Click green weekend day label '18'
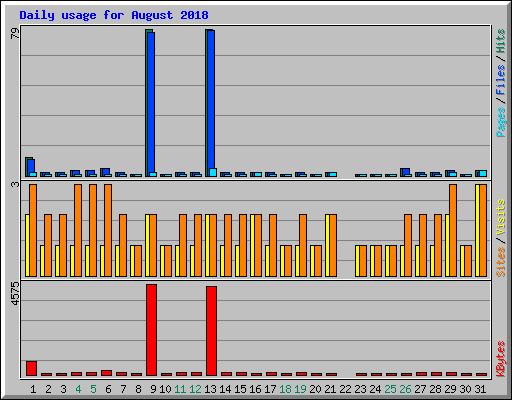Viewport: 512px width, 400px height. point(285,389)
